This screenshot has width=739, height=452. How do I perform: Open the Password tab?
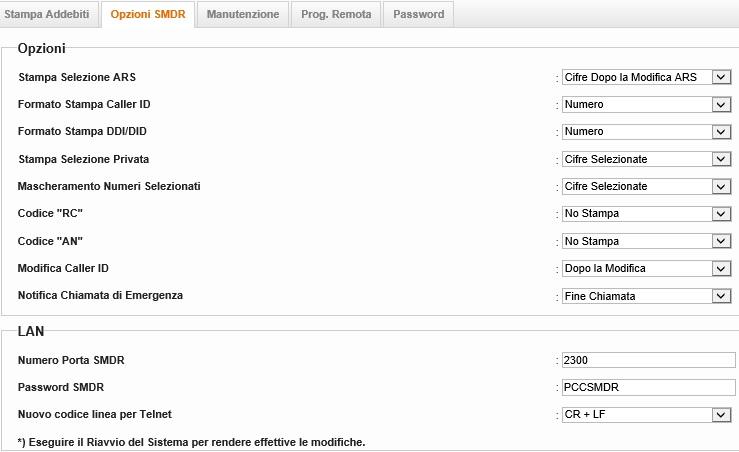point(419,15)
